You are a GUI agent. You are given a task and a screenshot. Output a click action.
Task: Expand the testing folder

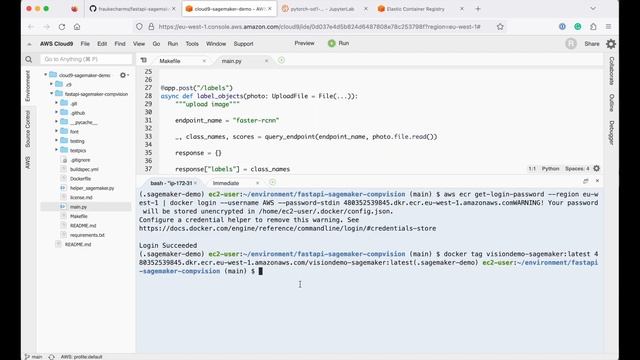coord(56,140)
